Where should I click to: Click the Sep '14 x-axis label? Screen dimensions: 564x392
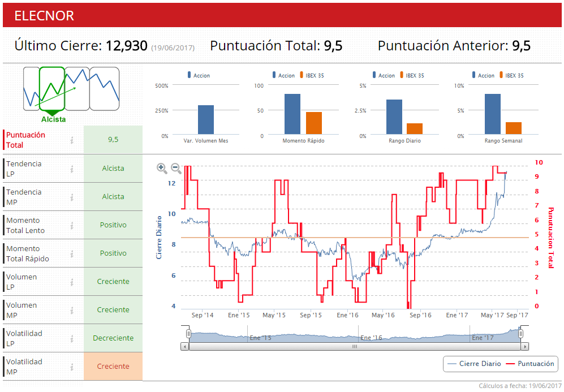tap(203, 315)
